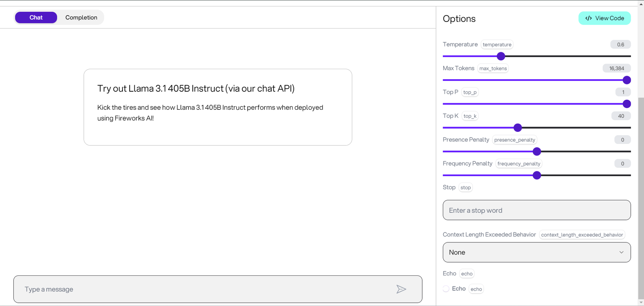644x306 pixels.
Task: Click the Frequency Penalty slider handle
Action: click(x=537, y=175)
